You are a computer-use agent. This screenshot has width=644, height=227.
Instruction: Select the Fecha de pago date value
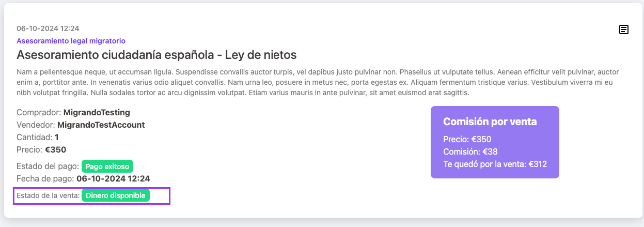point(113,178)
